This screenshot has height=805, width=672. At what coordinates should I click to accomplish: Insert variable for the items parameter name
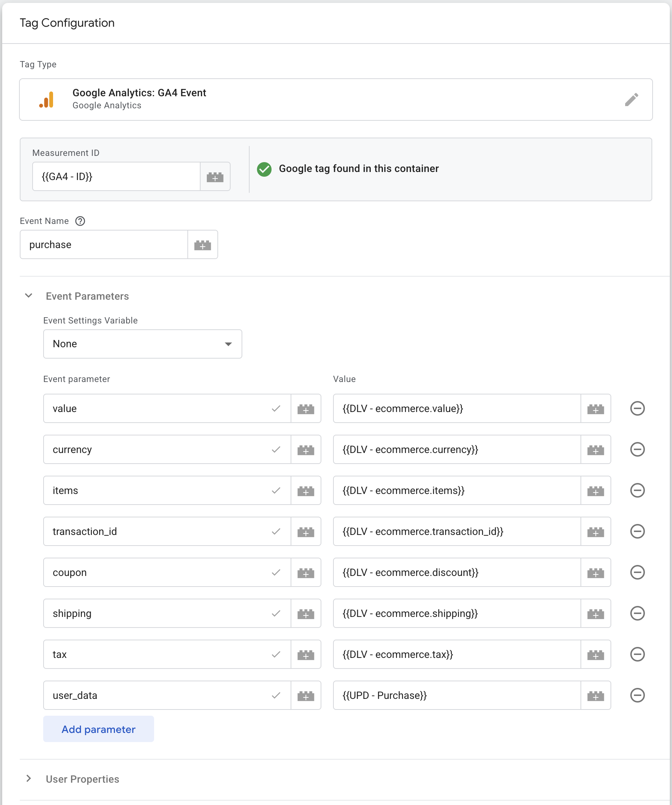click(x=306, y=491)
